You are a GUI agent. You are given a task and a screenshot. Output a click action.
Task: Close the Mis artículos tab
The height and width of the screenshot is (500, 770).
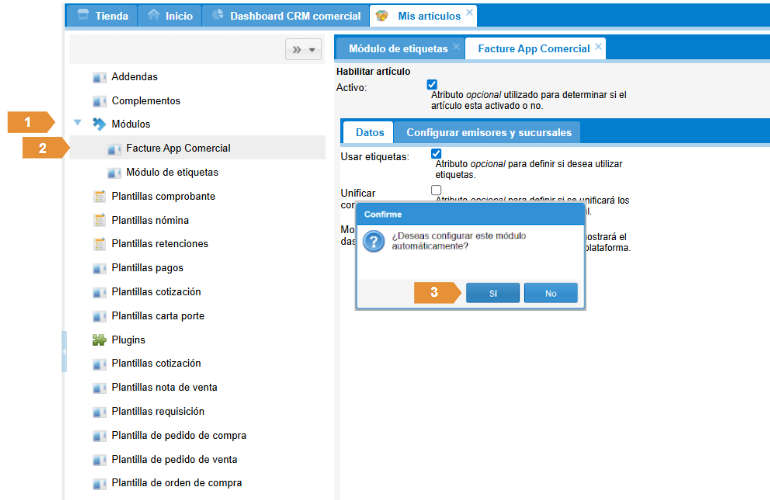click(469, 12)
